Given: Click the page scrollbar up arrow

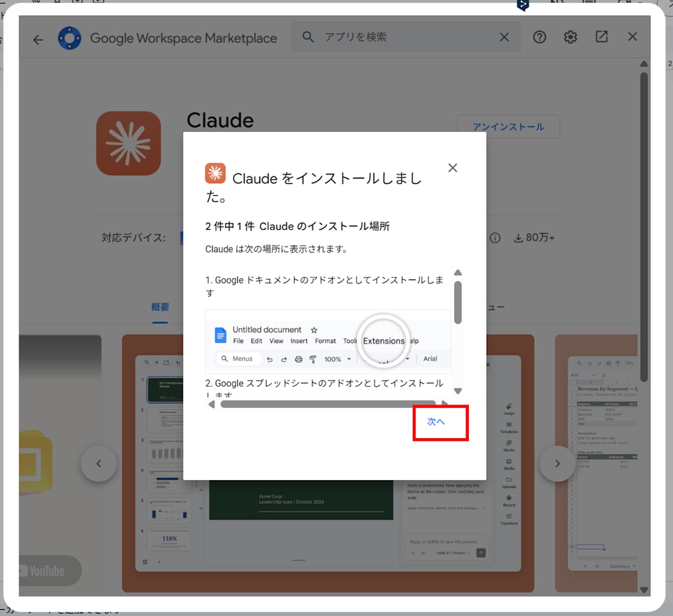Looking at the screenshot, I should (x=644, y=64).
